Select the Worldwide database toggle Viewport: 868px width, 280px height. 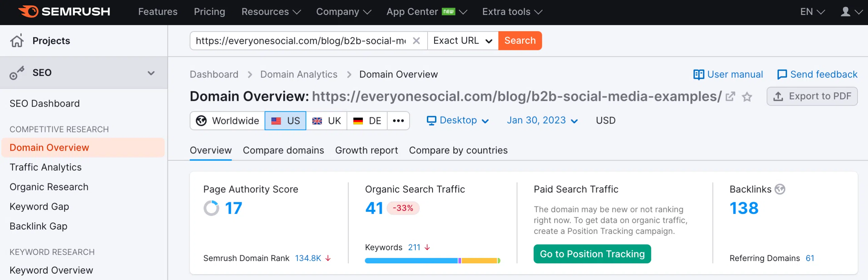pos(228,120)
